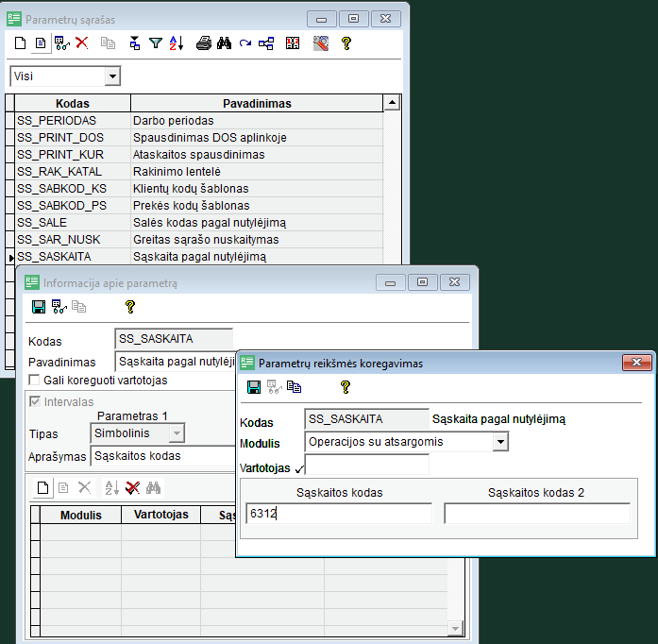Expand the Modulis dropdown Operacijos su atsargomis
Image resolution: width=658 pixels, height=644 pixels.
click(x=500, y=442)
